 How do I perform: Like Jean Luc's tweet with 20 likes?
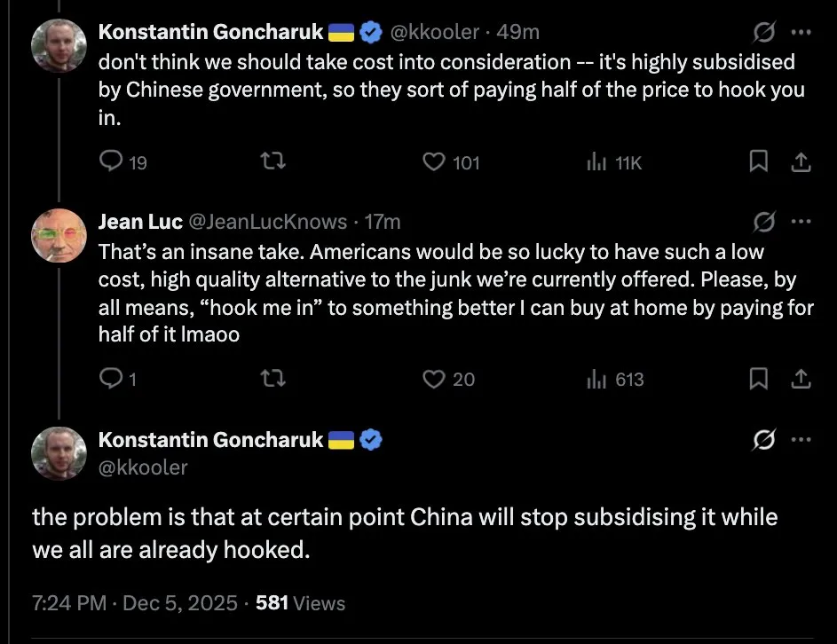(x=433, y=379)
